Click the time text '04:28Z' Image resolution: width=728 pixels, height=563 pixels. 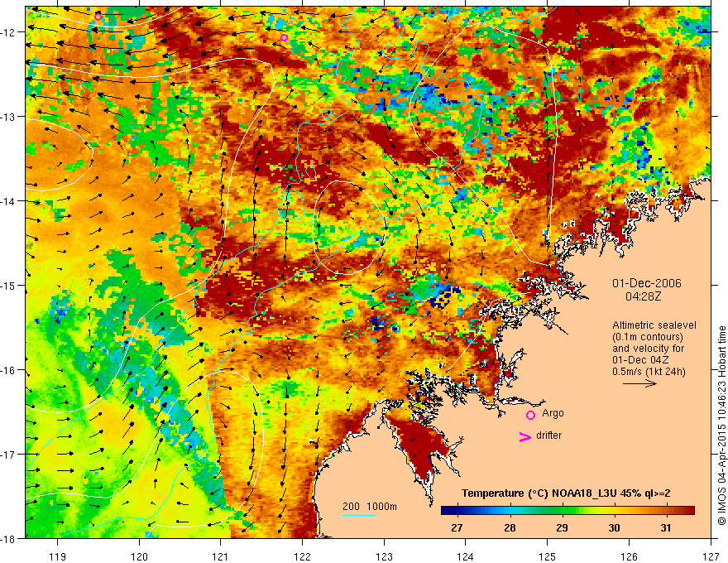[643, 296]
